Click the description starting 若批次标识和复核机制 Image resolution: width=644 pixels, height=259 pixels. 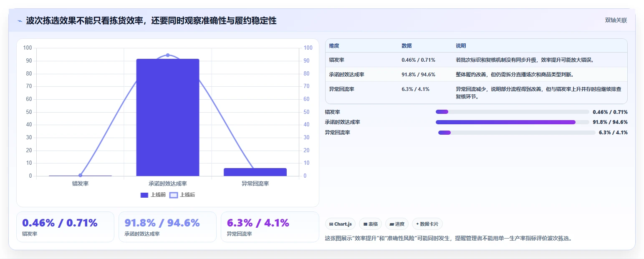pos(525,60)
